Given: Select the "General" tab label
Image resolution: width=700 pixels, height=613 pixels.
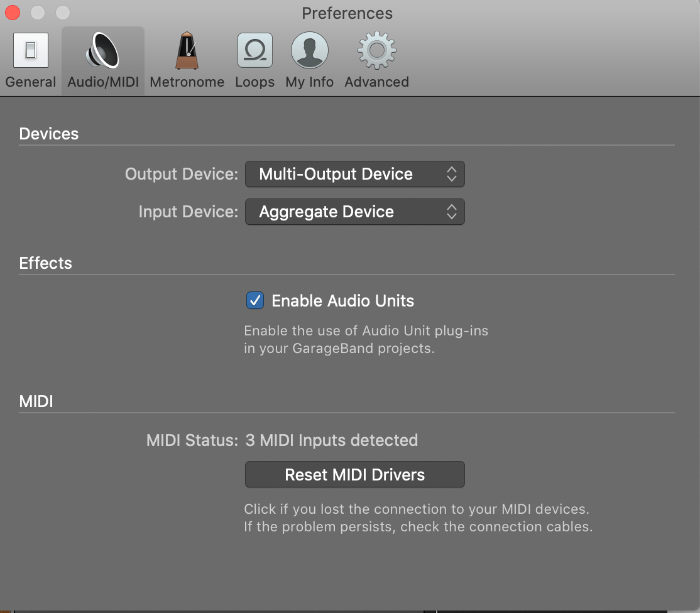Looking at the screenshot, I should tap(30, 82).
